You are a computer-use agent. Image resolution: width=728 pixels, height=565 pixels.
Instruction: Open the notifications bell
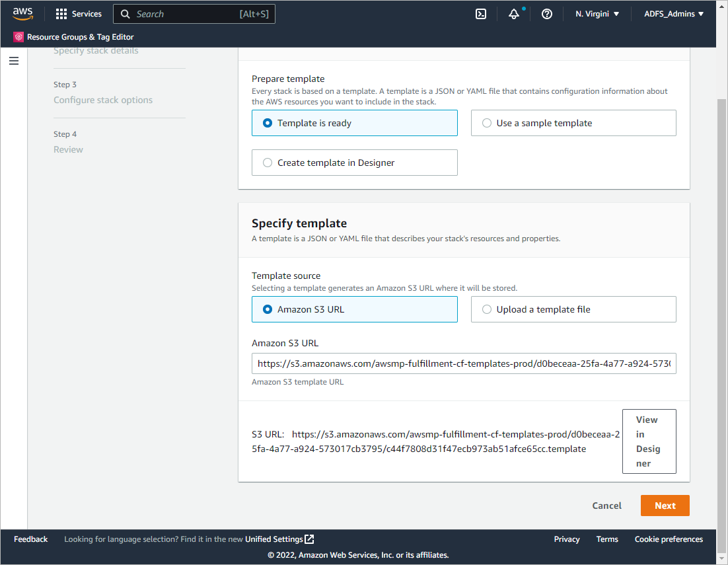point(514,14)
